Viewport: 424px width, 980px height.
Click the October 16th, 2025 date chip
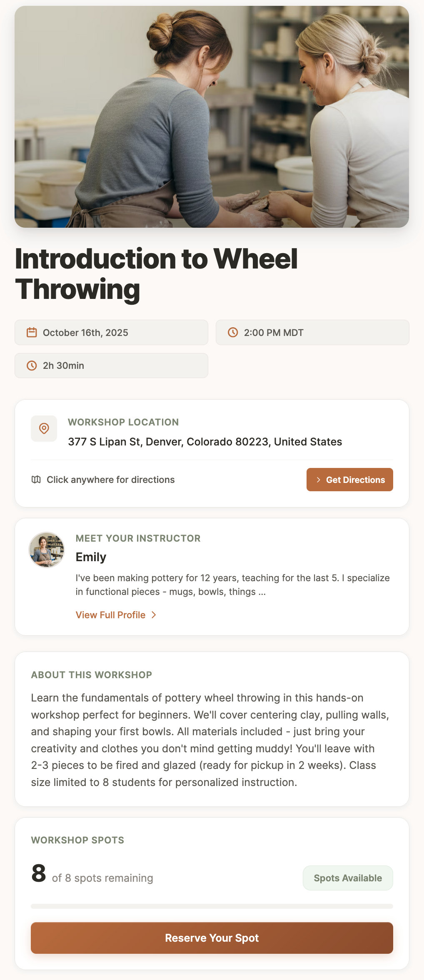pyautogui.click(x=111, y=332)
